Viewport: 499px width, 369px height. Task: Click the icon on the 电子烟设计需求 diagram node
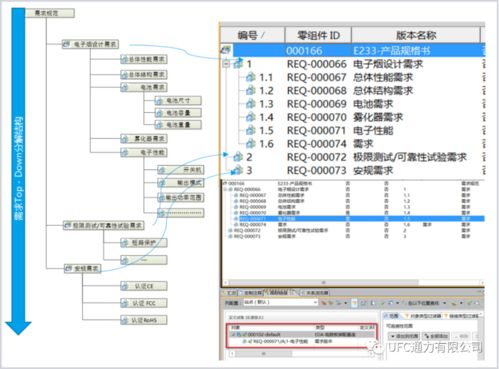pyautogui.click(x=67, y=44)
